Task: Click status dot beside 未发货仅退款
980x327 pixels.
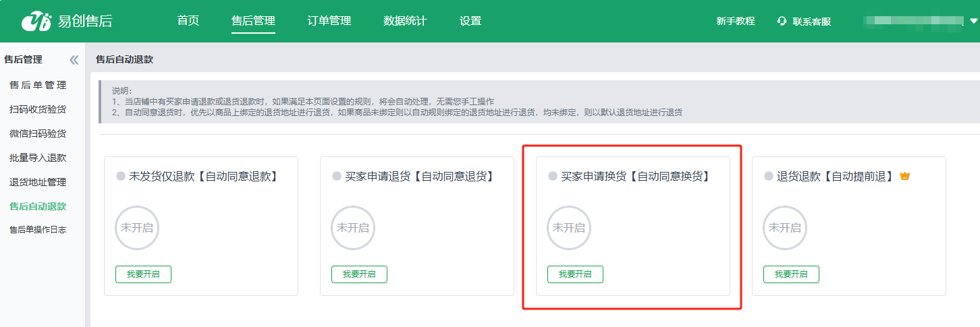Action: pos(121,177)
